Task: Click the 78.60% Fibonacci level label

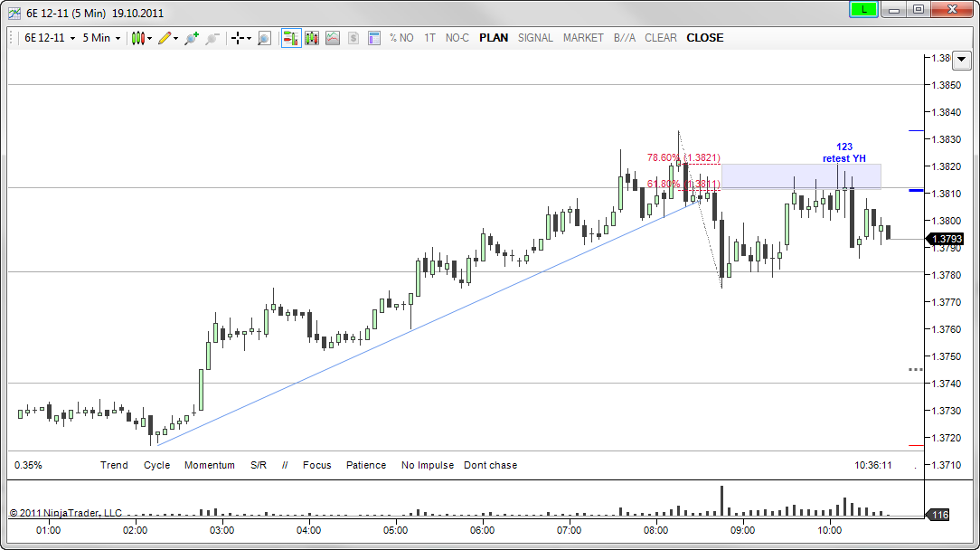Action: coord(683,157)
